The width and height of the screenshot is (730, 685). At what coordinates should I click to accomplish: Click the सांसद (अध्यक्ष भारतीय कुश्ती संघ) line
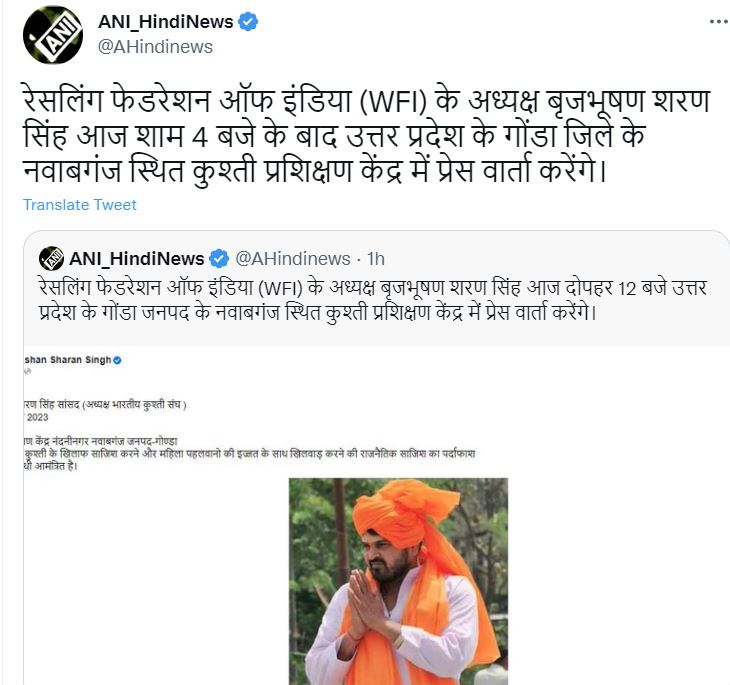pos(105,405)
